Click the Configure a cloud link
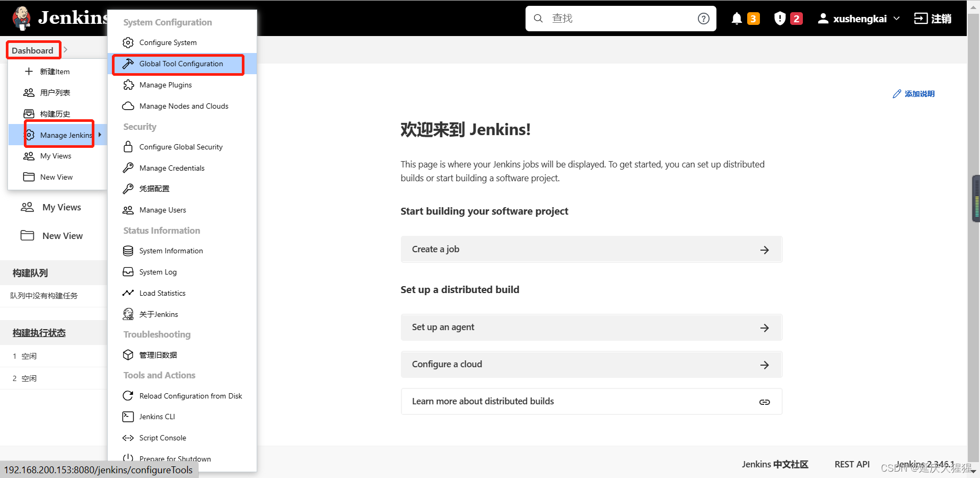Image resolution: width=980 pixels, height=478 pixels. [591, 364]
